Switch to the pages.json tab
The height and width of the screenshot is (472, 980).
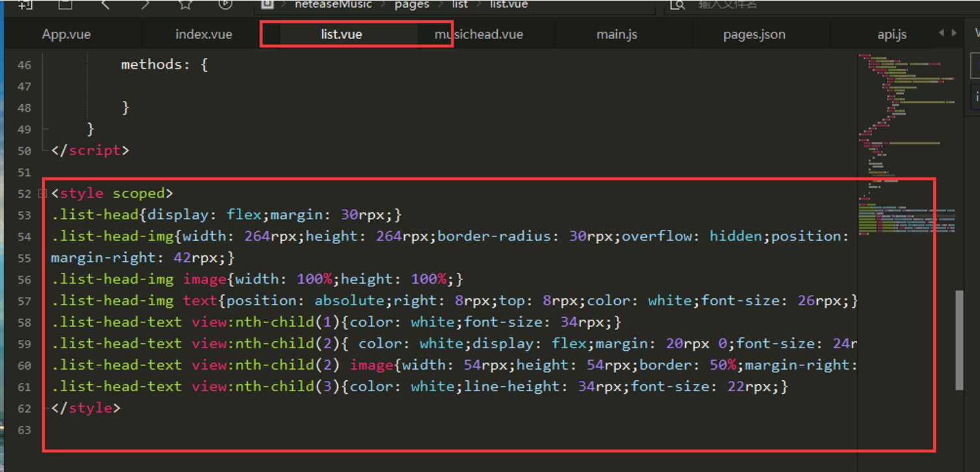pyautogui.click(x=754, y=35)
